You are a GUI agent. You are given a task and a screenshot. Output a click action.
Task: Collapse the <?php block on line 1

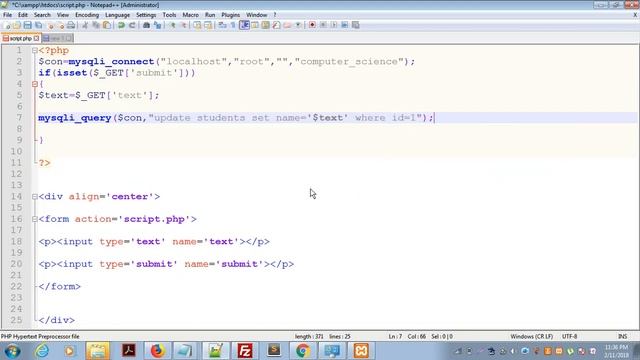(x=35, y=51)
